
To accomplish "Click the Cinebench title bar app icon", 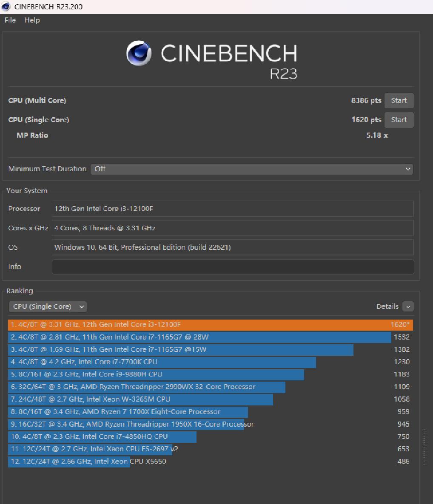I will point(6,6).
